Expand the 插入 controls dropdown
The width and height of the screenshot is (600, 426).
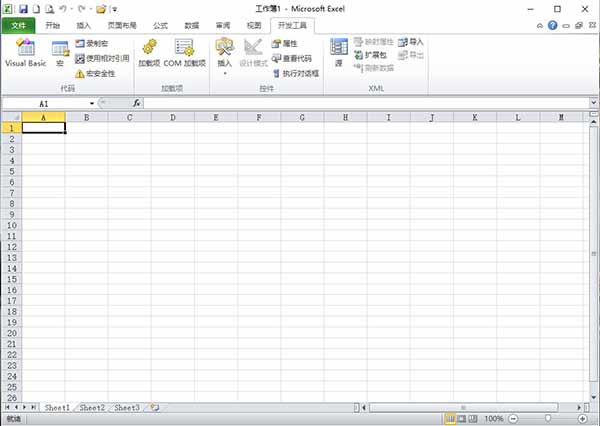point(224,72)
